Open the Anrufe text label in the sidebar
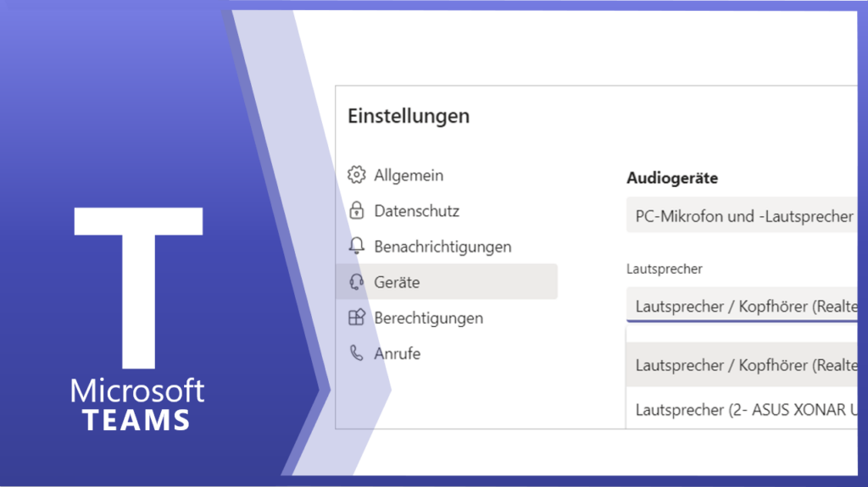 coord(397,353)
